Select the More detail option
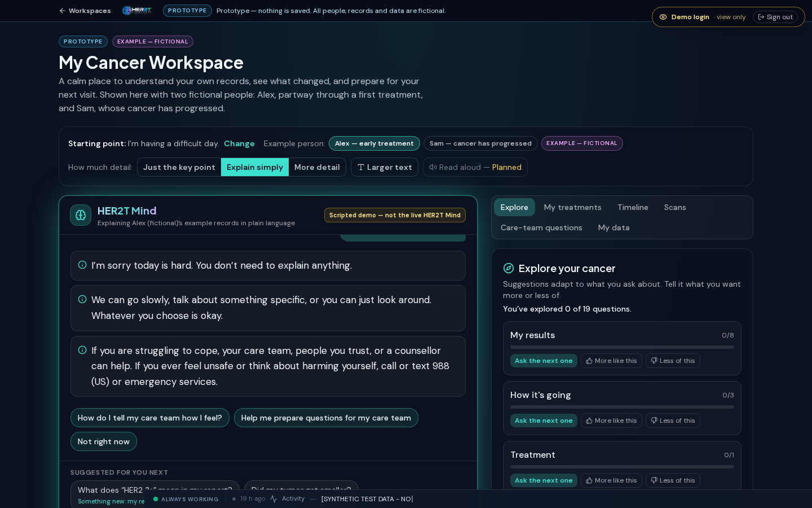This screenshot has width=812, height=508. click(317, 167)
